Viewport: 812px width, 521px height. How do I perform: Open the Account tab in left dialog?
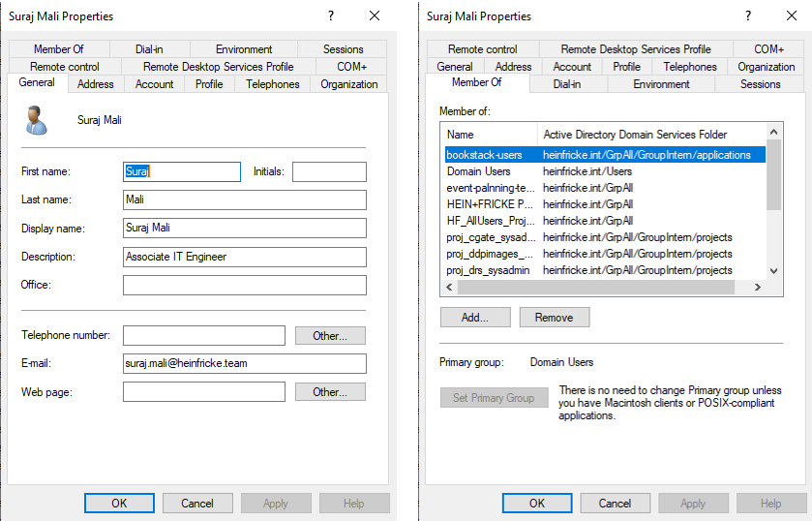pos(154,84)
